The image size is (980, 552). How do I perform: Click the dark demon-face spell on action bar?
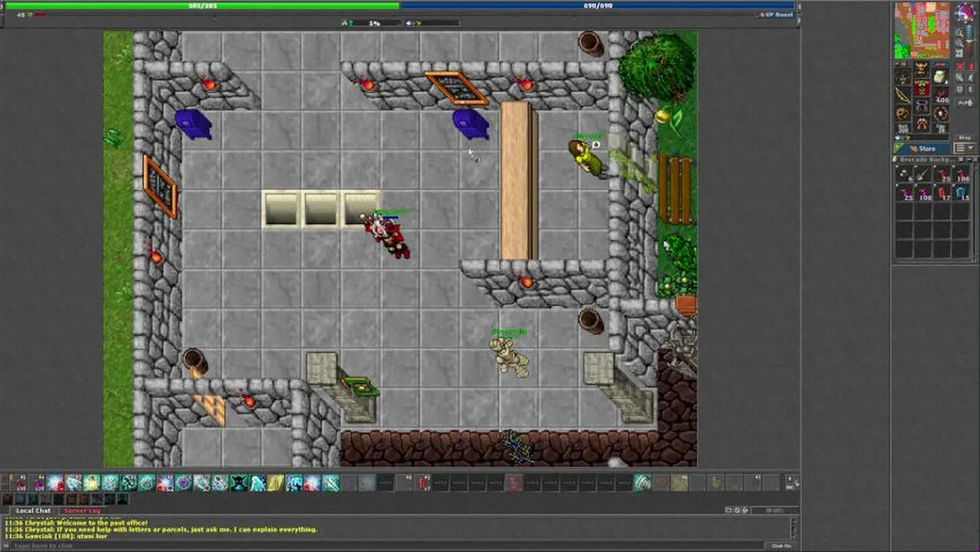pyautogui.click(x=238, y=483)
